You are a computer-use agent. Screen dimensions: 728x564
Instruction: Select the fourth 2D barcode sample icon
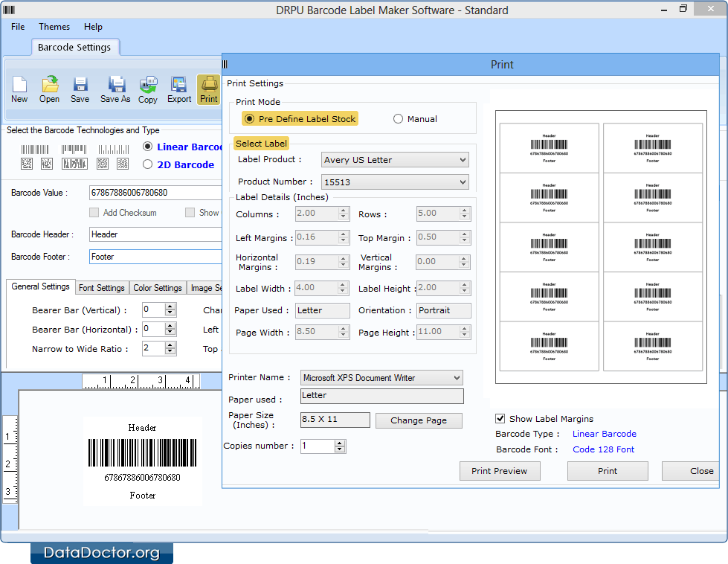[x=102, y=164]
